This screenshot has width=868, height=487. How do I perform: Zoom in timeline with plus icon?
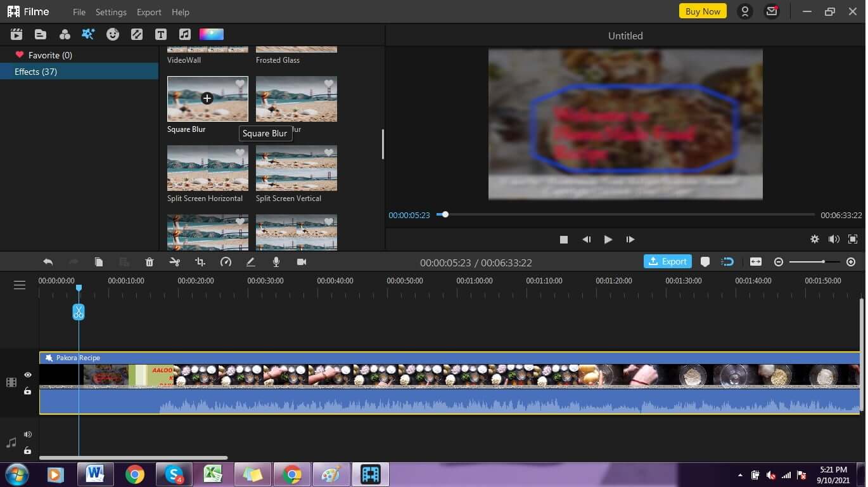pyautogui.click(x=851, y=262)
